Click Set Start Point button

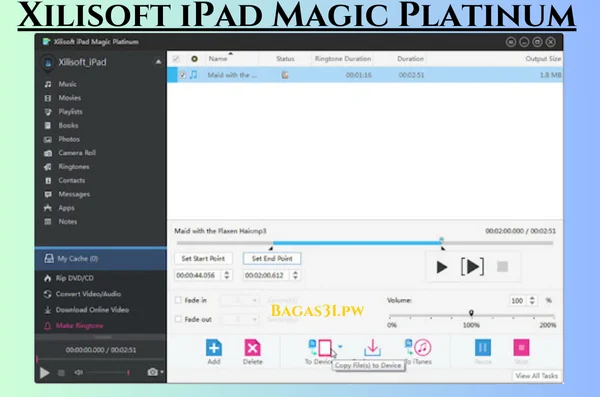tap(203, 259)
